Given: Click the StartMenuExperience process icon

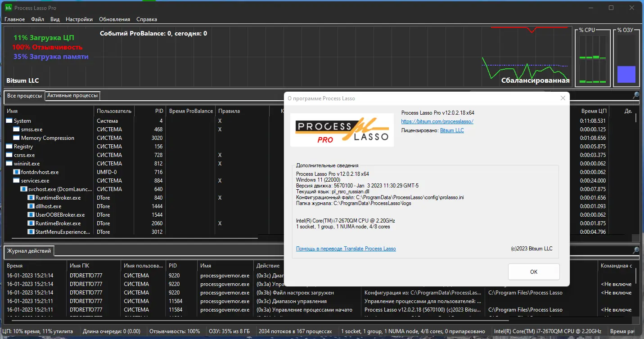Looking at the screenshot, I should [x=31, y=232].
